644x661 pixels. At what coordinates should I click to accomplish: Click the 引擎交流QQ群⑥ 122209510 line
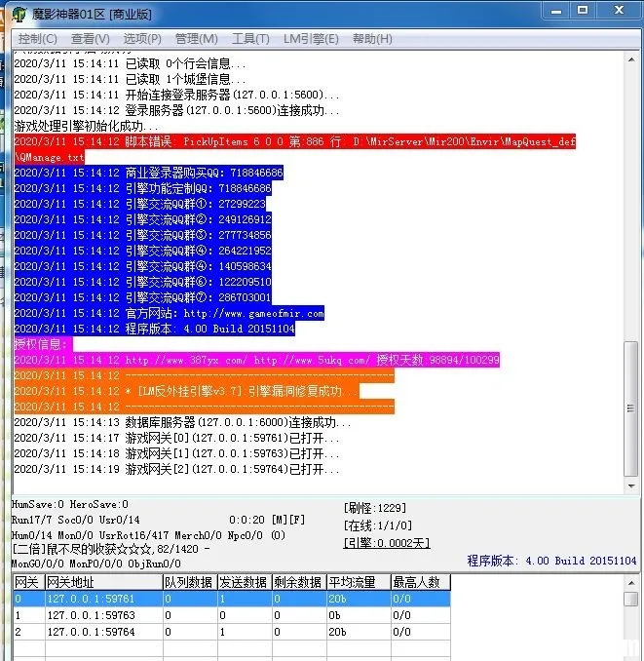point(143,282)
